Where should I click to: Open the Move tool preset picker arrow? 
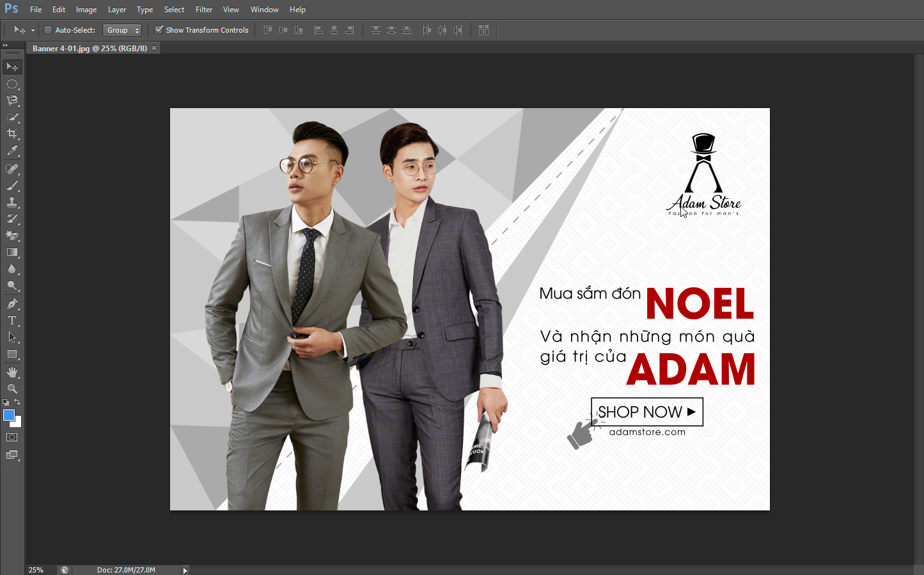[33, 31]
